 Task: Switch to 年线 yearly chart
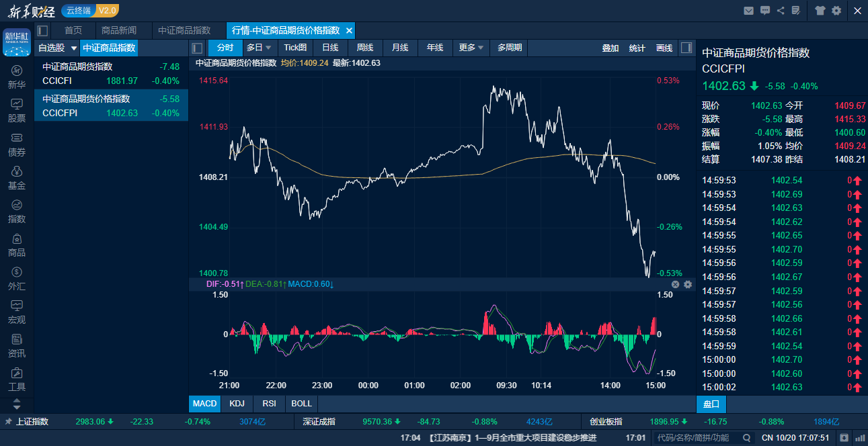click(x=435, y=48)
